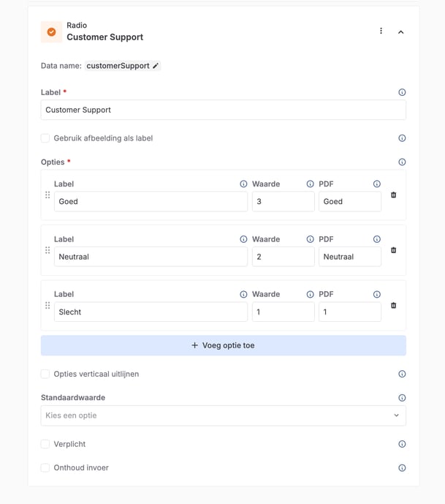Collapse the Customer Support panel
This screenshot has width=445, height=504.
[x=400, y=32]
